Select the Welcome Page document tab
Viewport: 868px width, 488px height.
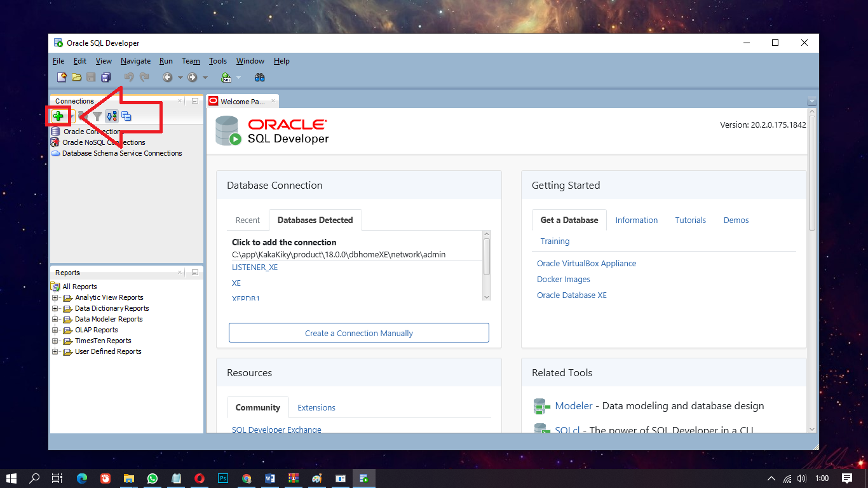coord(243,102)
